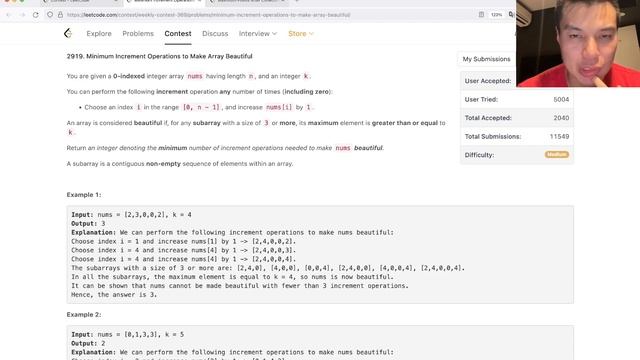640x360 pixels.
Task: Click the webcam video overlay
Action: click(x=578, y=43)
